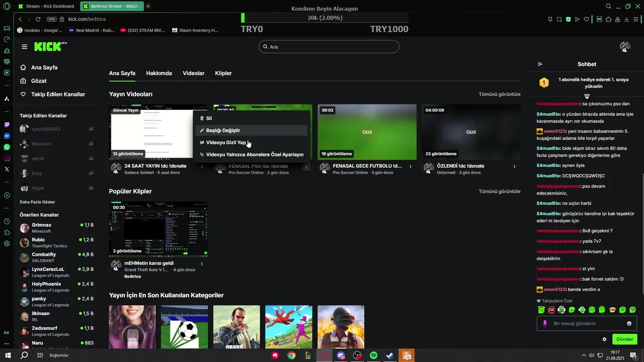Image resolution: width=644 pixels, height=362 pixels.
Task: Open Opera sidebar history clock icon
Action: [x=7, y=221]
